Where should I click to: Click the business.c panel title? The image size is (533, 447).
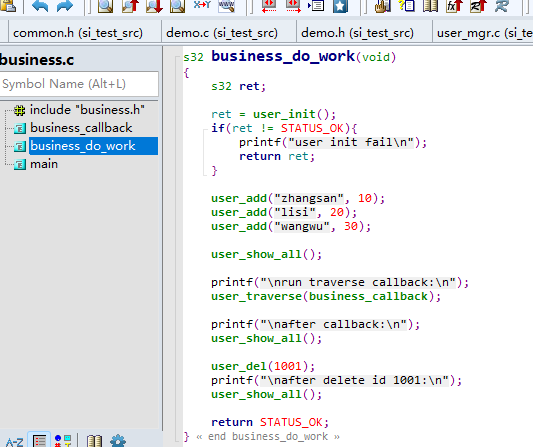pyautogui.click(x=37, y=60)
